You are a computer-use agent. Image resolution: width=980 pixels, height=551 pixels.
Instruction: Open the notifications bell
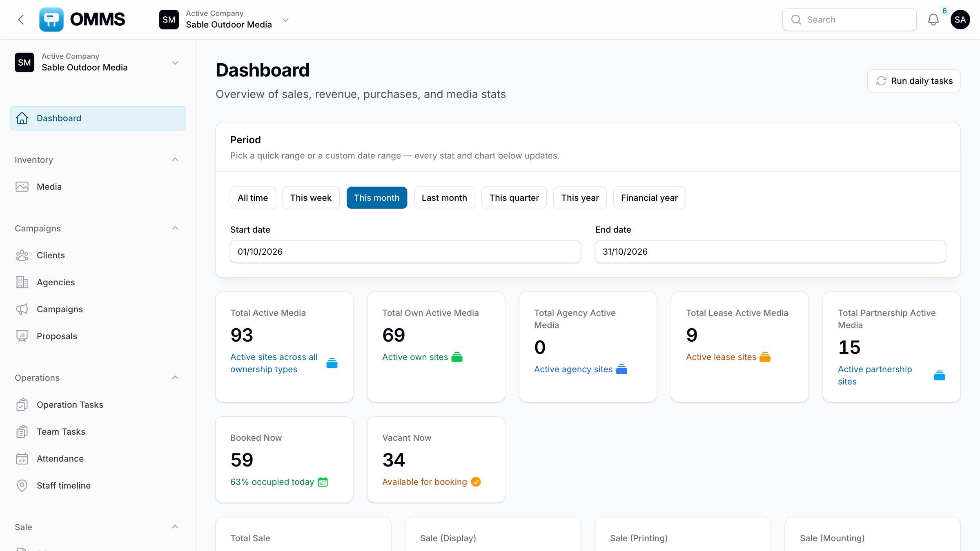(933, 20)
